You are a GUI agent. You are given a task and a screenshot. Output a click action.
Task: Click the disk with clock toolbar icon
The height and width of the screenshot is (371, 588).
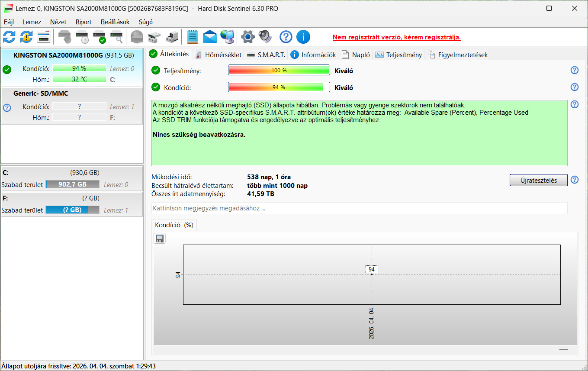click(x=82, y=37)
